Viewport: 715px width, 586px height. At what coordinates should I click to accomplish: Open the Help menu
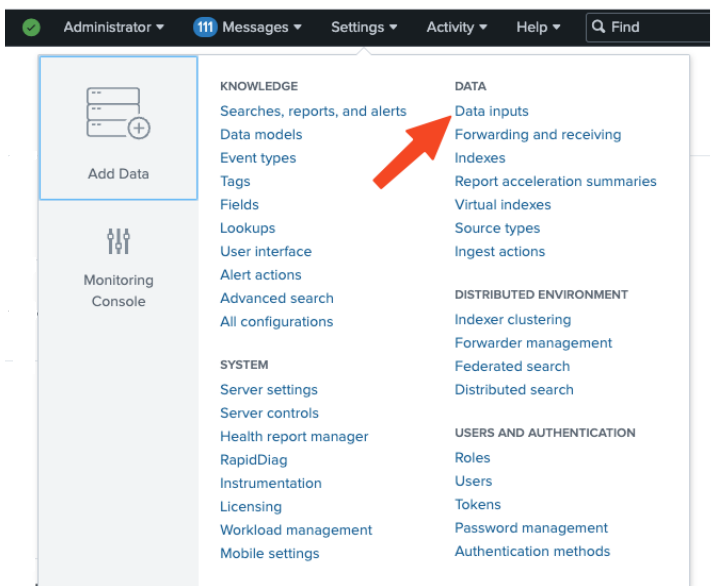click(538, 27)
